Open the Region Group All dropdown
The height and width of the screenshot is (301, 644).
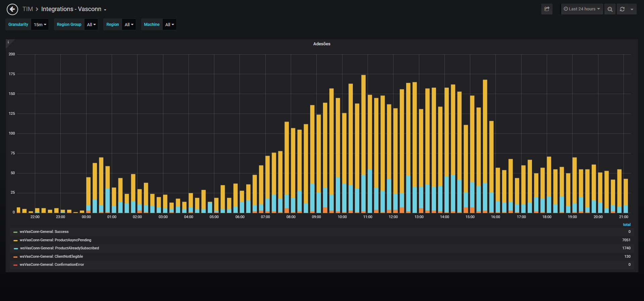pos(91,24)
